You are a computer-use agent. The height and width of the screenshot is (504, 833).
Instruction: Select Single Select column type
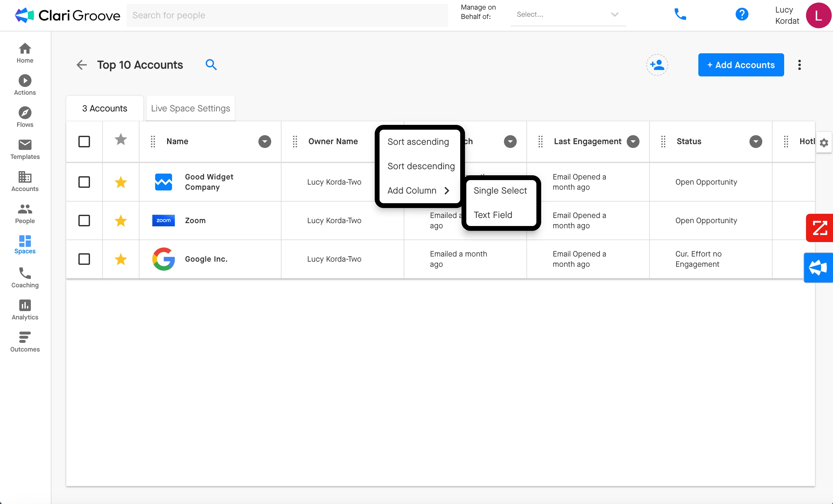pyautogui.click(x=500, y=190)
